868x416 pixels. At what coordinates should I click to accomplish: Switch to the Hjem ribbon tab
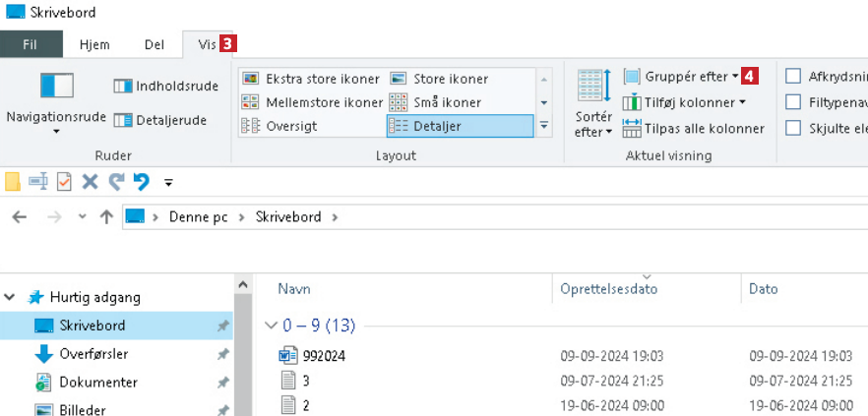click(94, 45)
